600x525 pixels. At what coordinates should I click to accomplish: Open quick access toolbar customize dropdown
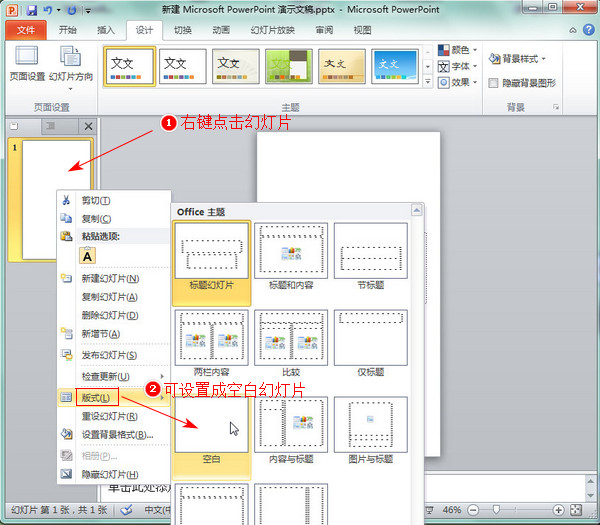tap(88, 11)
